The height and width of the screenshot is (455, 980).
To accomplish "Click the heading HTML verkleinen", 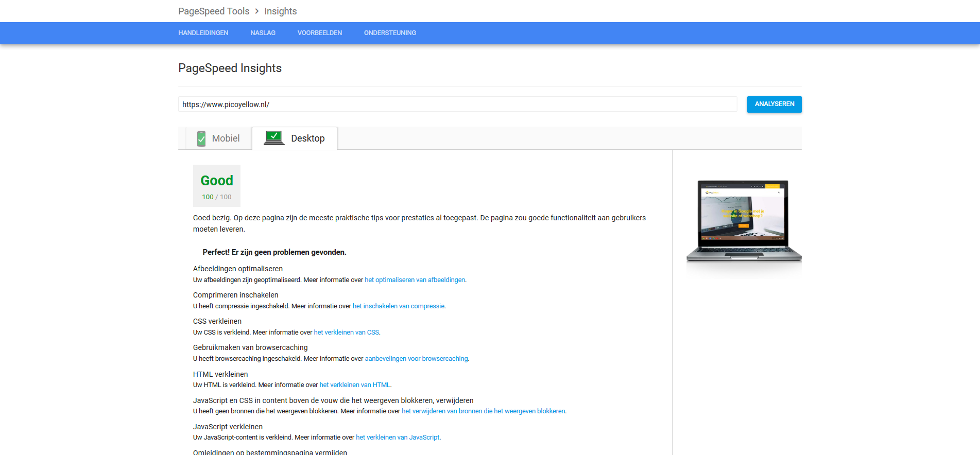I will coord(220,374).
